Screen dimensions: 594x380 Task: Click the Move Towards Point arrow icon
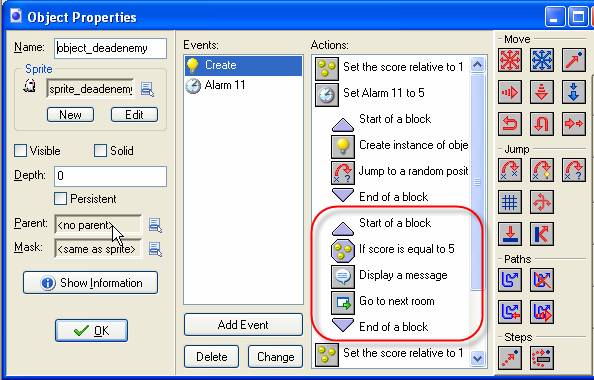pyautogui.click(x=574, y=60)
